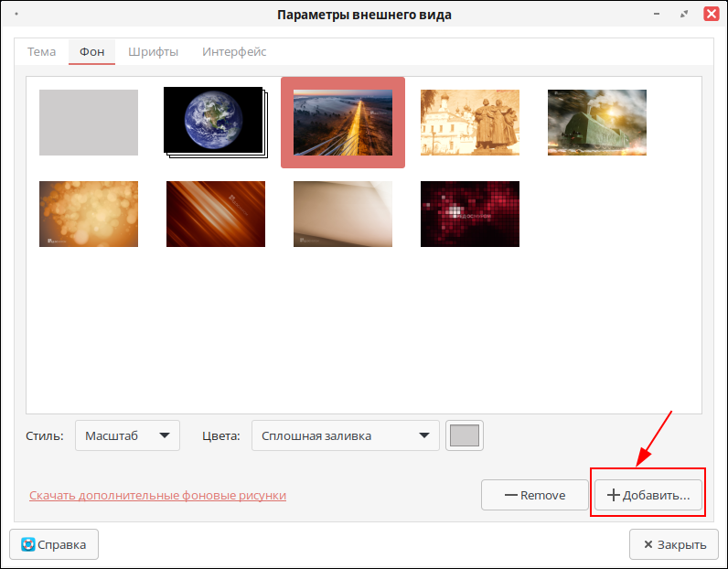Switch to the Тема tab
The image size is (728, 569).
point(41,52)
